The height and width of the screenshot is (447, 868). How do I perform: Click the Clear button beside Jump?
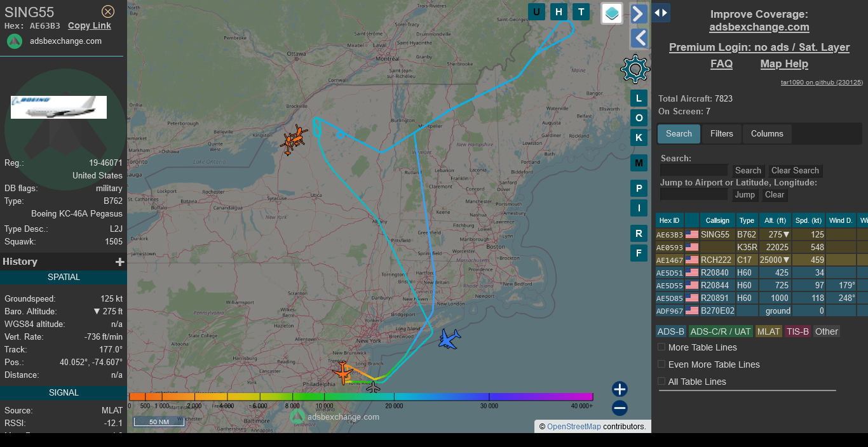point(774,195)
